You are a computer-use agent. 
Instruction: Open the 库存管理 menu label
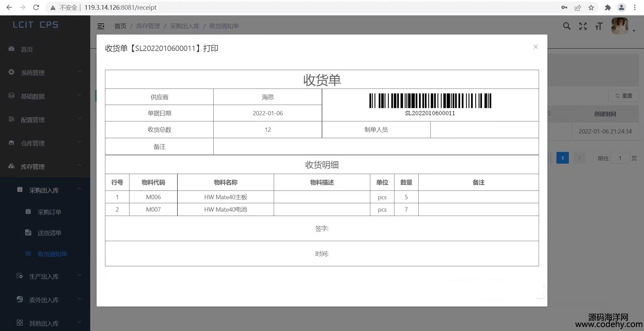coord(33,167)
